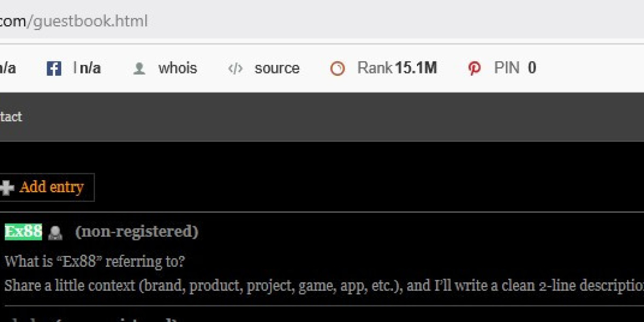Open the Contact navigation menu item

(11, 117)
